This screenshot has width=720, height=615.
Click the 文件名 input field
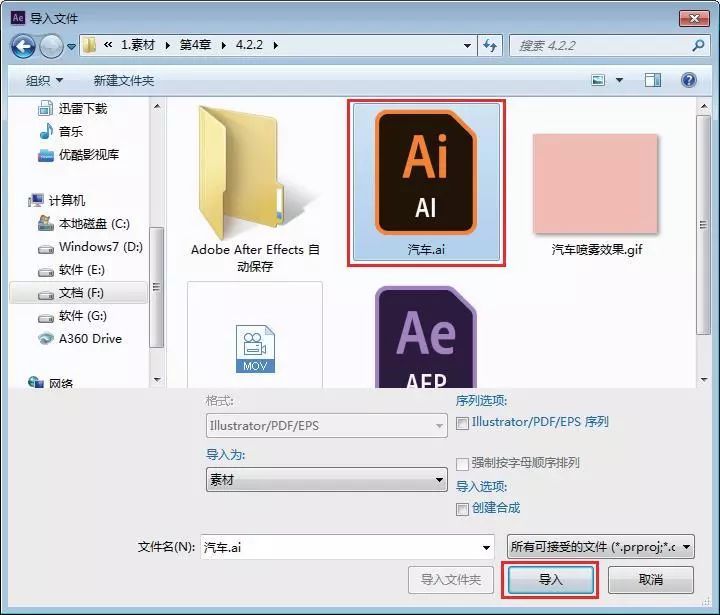[347, 547]
